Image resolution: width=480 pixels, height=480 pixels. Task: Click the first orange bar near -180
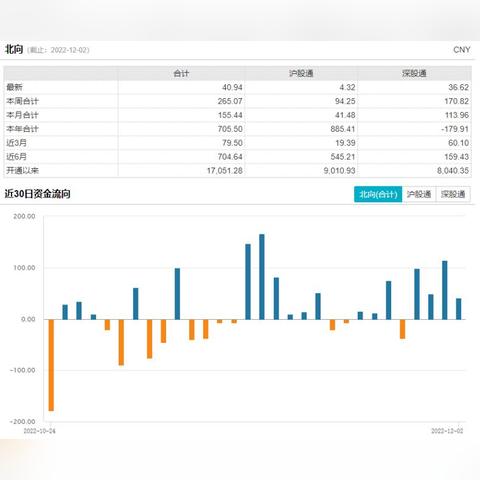click(51, 365)
